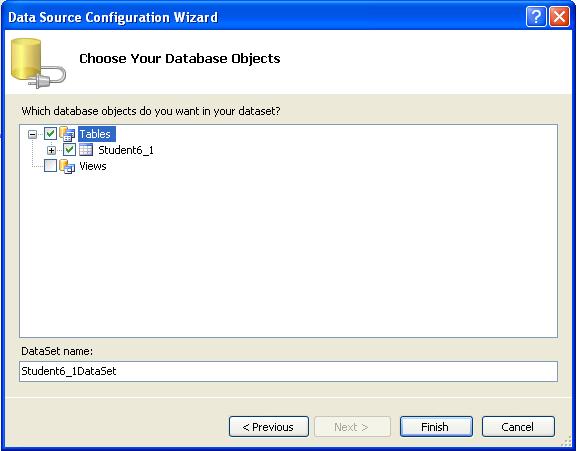The height and width of the screenshot is (451, 577).
Task: Select the Tables tree label
Action: 96,134
